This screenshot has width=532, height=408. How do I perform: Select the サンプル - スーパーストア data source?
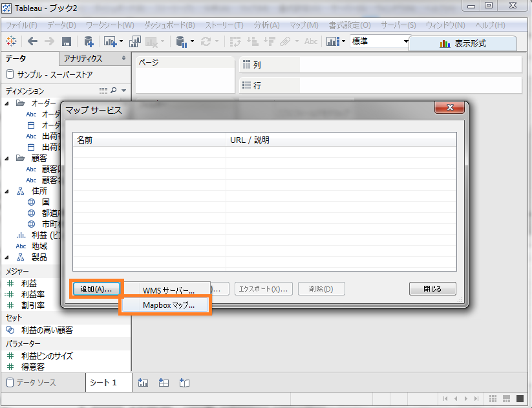tap(54, 74)
